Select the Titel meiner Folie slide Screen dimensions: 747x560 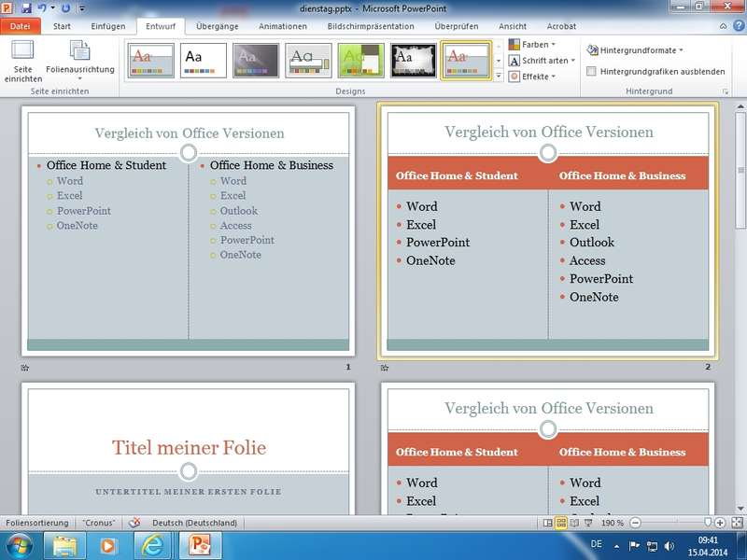click(x=189, y=449)
